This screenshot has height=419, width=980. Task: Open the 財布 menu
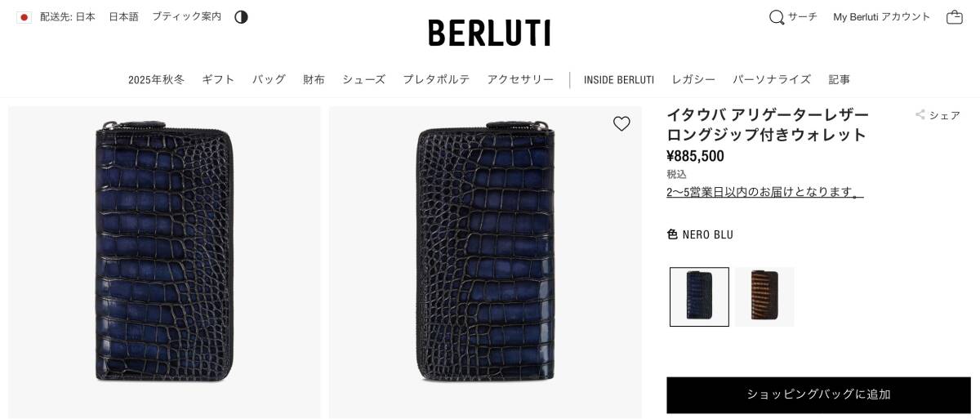point(314,79)
